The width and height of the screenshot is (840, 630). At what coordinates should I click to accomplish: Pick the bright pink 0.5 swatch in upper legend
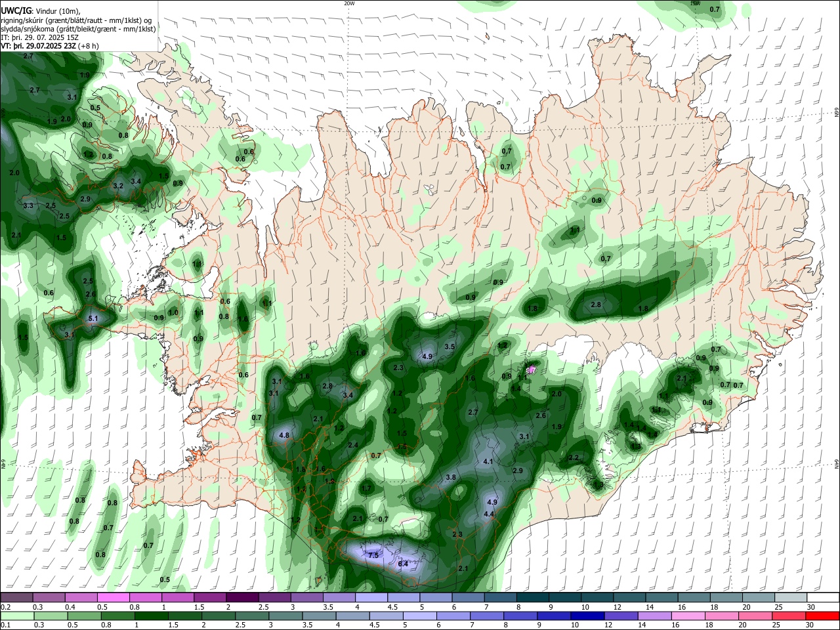pyautogui.click(x=113, y=598)
